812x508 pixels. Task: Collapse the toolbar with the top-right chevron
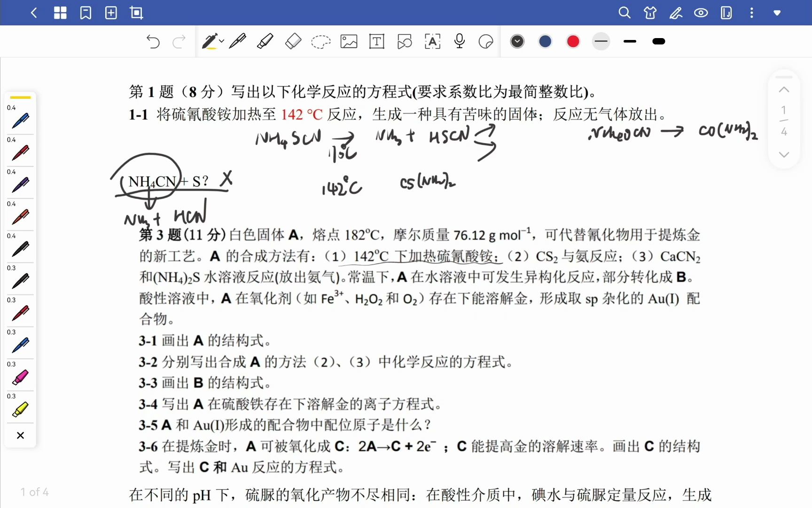pyautogui.click(x=777, y=13)
